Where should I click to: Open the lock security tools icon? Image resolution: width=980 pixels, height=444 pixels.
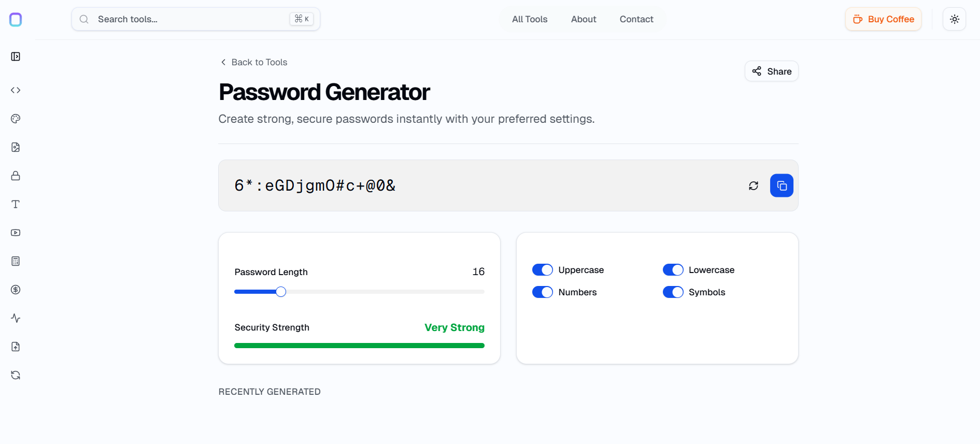pos(16,176)
